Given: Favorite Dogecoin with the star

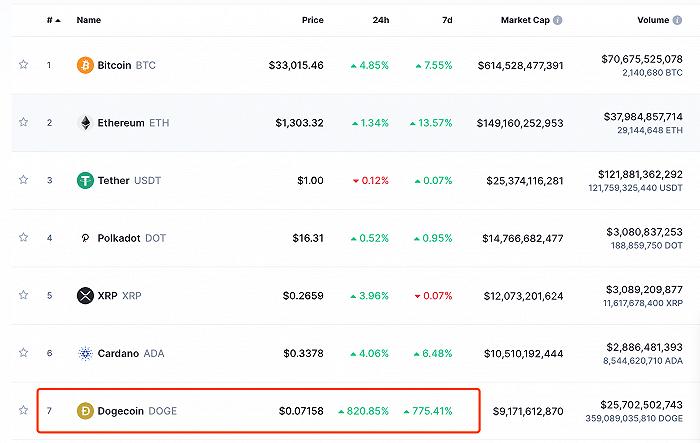Looking at the screenshot, I should tap(23, 410).
